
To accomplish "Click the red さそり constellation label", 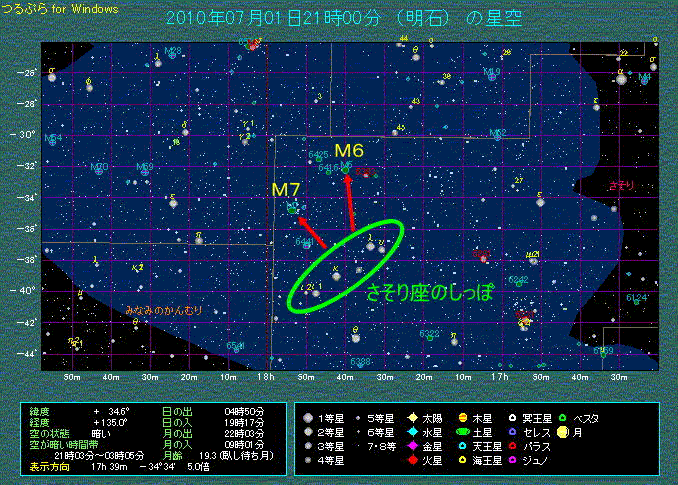I will point(622,186).
